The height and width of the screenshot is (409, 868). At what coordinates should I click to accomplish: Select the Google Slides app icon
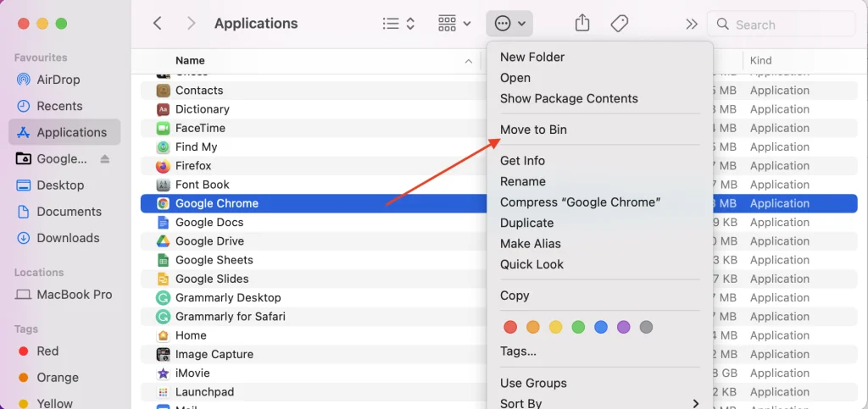coord(163,279)
